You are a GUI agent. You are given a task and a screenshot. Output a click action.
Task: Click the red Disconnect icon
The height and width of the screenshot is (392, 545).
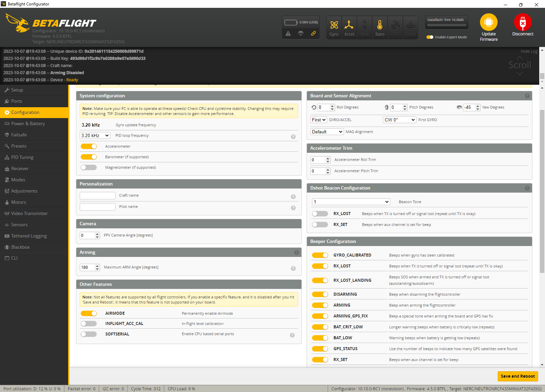523,22
